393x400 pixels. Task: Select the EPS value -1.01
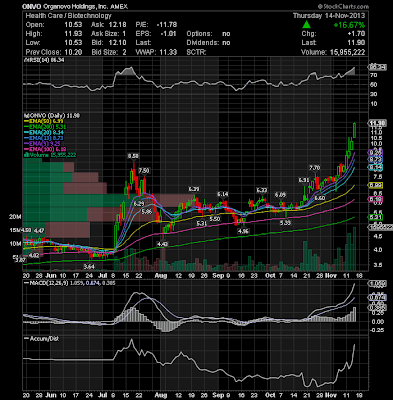[x=168, y=34]
